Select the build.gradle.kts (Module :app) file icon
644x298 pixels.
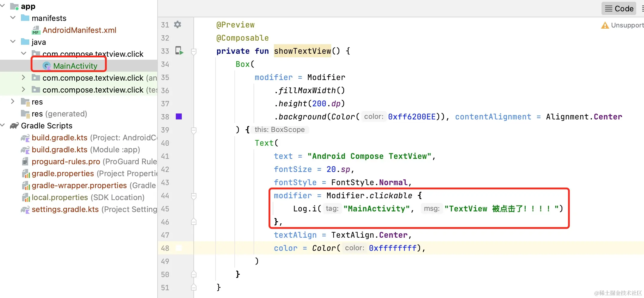click(x=25, y=150)
